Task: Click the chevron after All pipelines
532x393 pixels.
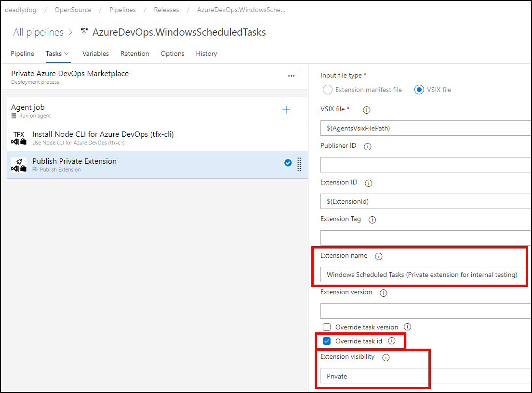Action: pos(70,32)
